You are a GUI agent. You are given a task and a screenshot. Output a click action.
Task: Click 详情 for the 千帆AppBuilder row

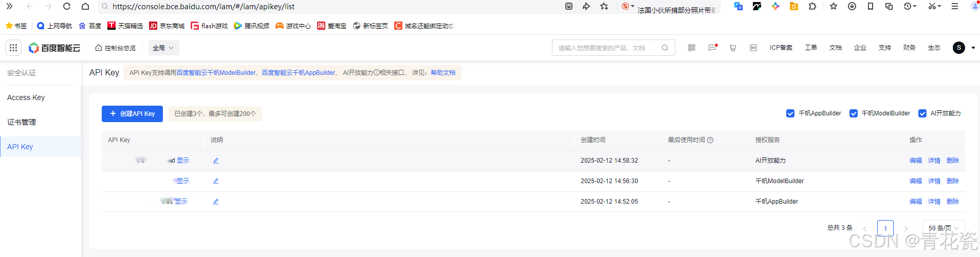tap(934, 202)
